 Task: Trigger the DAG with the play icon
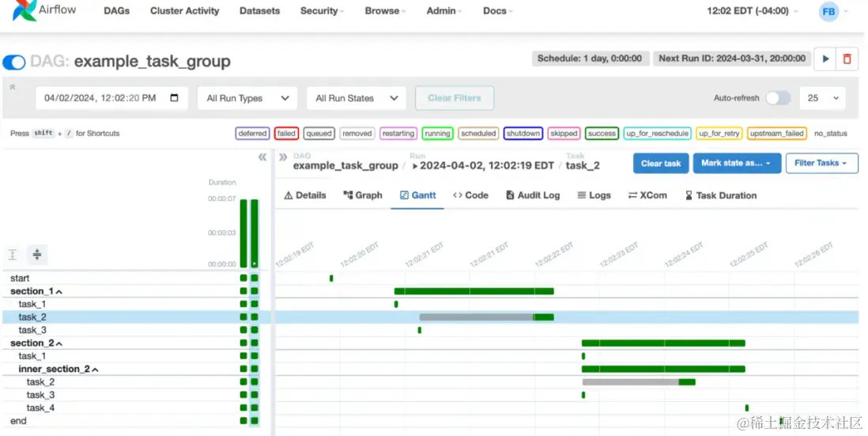(x=825, y=59)
